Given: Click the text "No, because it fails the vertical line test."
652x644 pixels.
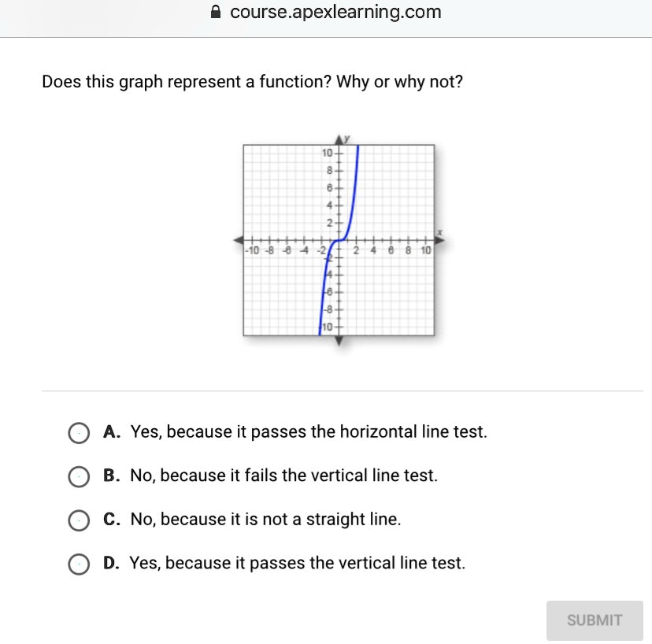Looking at the screenshot, I should 283,476.
